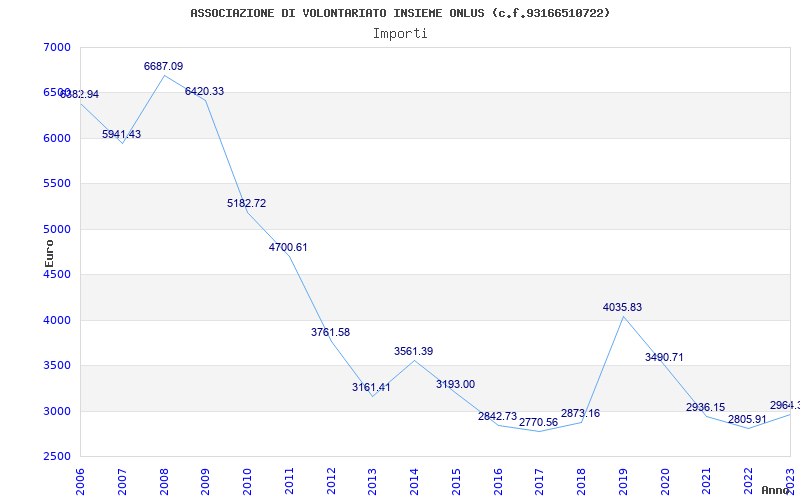Click the 2008 x-axis year label
800x500 pixels.
point(164,481)
